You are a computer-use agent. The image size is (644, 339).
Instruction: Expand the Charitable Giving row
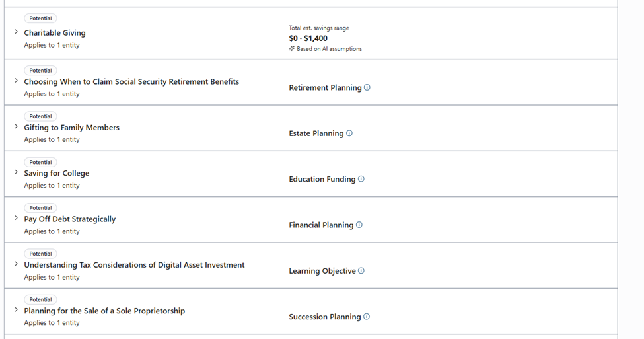(17, 32)
